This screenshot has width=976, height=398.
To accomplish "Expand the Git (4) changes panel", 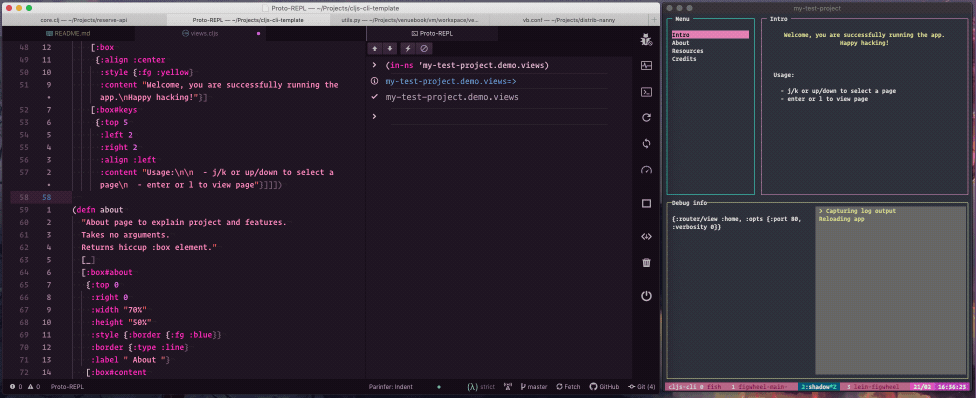I will 642,387.
